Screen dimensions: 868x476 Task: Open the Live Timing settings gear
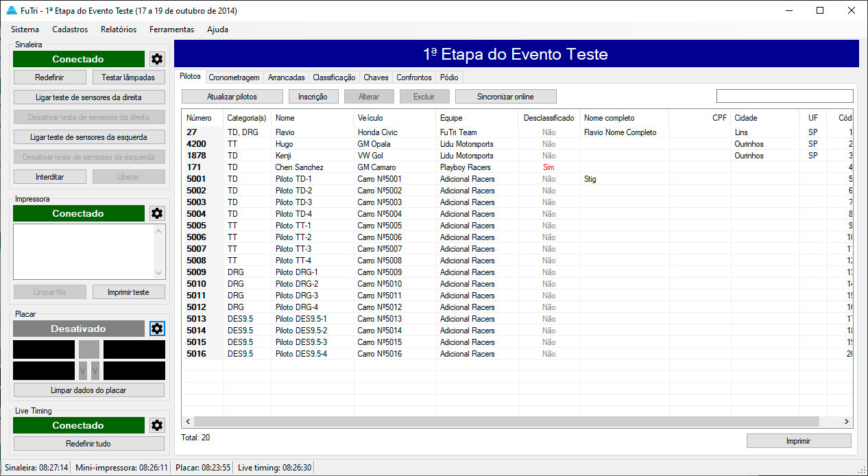pos(157,425)
